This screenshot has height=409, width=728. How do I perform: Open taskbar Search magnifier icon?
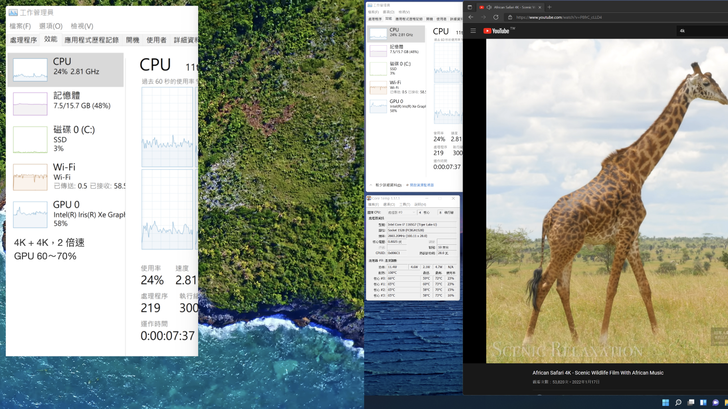click(678, 402)
